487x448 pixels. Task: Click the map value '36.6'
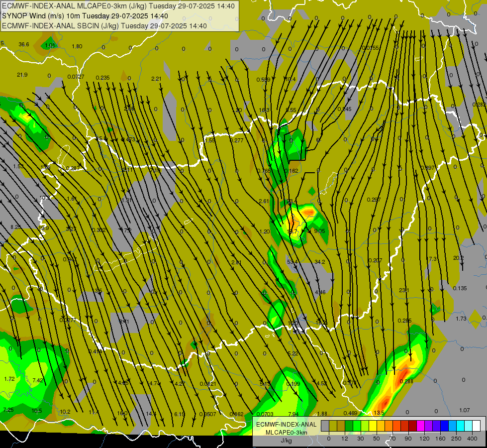coord(23,44)
